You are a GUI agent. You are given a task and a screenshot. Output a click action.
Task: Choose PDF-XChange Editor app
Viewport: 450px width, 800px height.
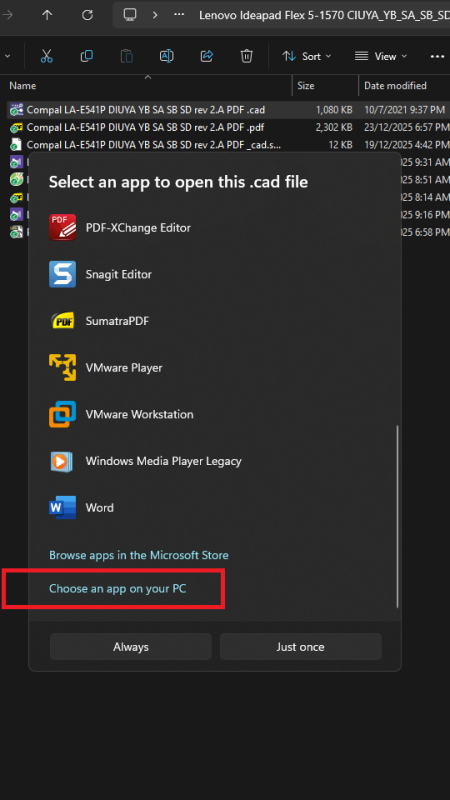click(215, 228)
